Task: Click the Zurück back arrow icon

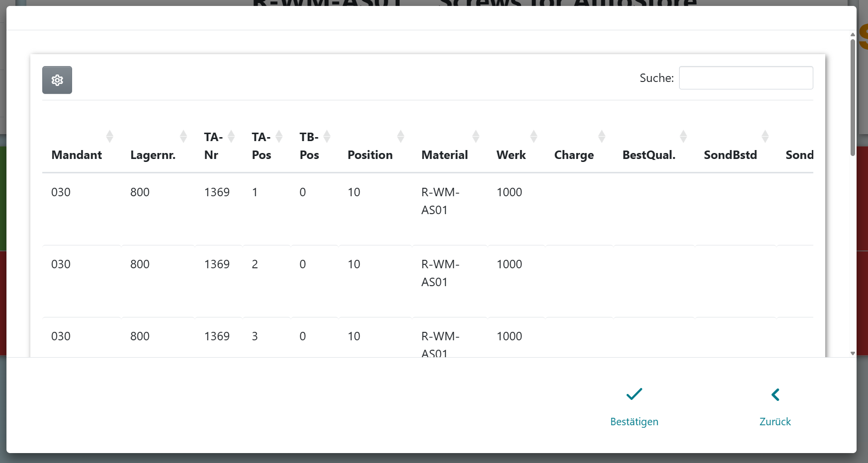Action: point(775,394)
